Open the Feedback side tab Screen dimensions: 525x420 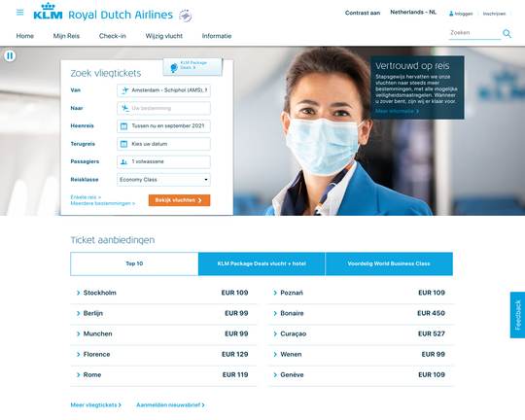[x=517, y=315]
